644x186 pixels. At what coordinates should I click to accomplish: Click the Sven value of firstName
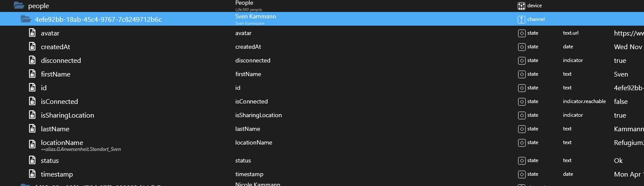pos(621,74)
